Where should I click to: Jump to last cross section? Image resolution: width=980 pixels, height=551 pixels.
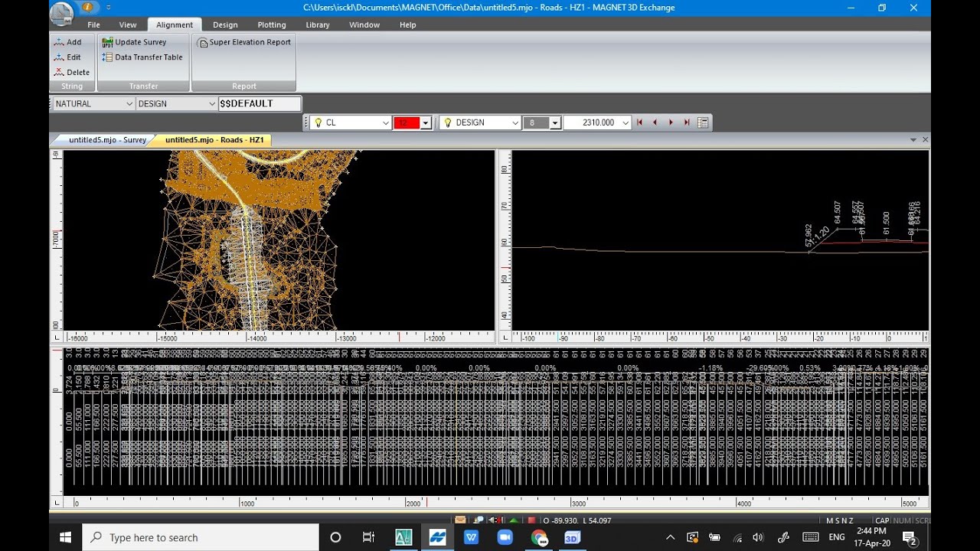(x=687, y=122)
